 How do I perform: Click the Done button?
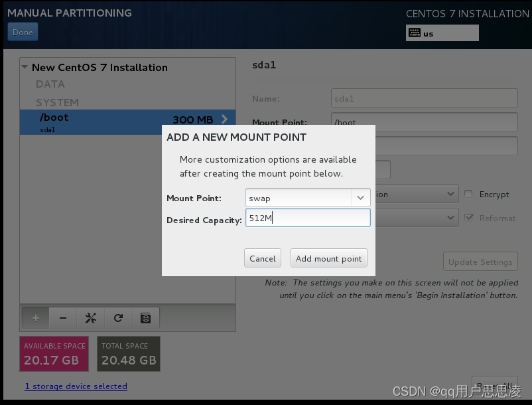pos(23,31)
